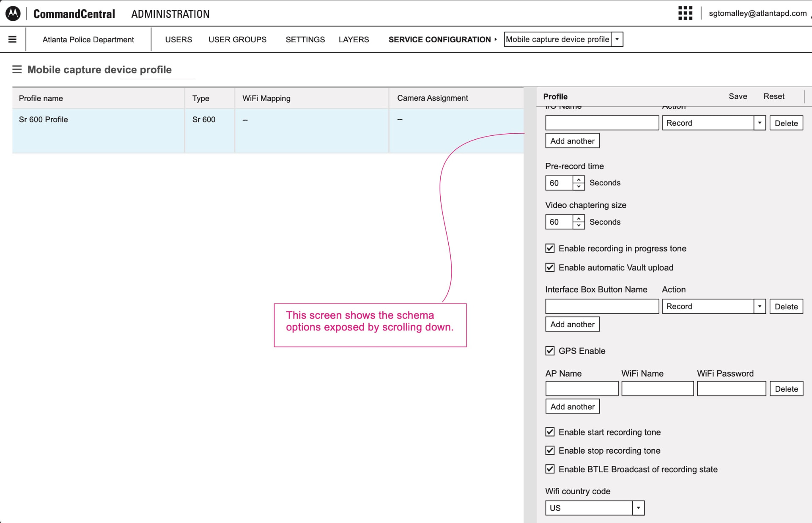Go to the USERS tab
Viewport: 812px width, 523px height.
pyautogui.click(x=178, y=39)
